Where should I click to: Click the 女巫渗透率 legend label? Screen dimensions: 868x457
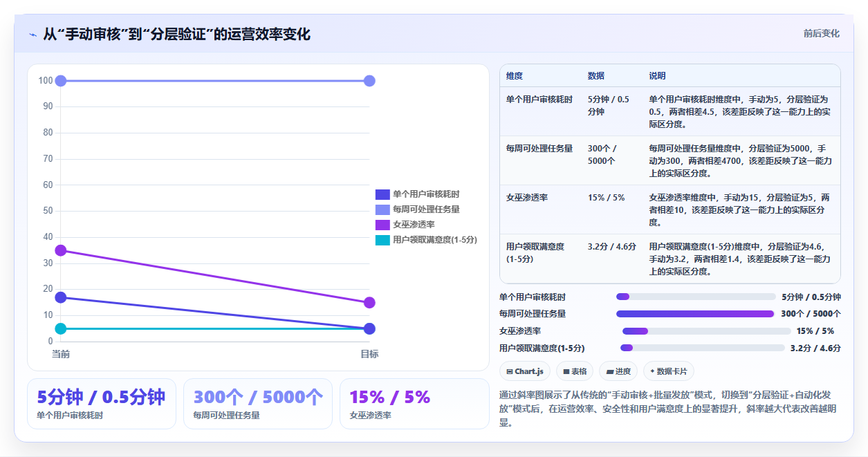[414, 225]
